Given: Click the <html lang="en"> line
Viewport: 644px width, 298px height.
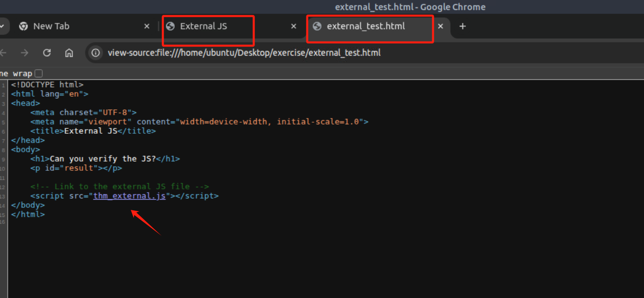Looking at the screenshot, I should [50, 94].
